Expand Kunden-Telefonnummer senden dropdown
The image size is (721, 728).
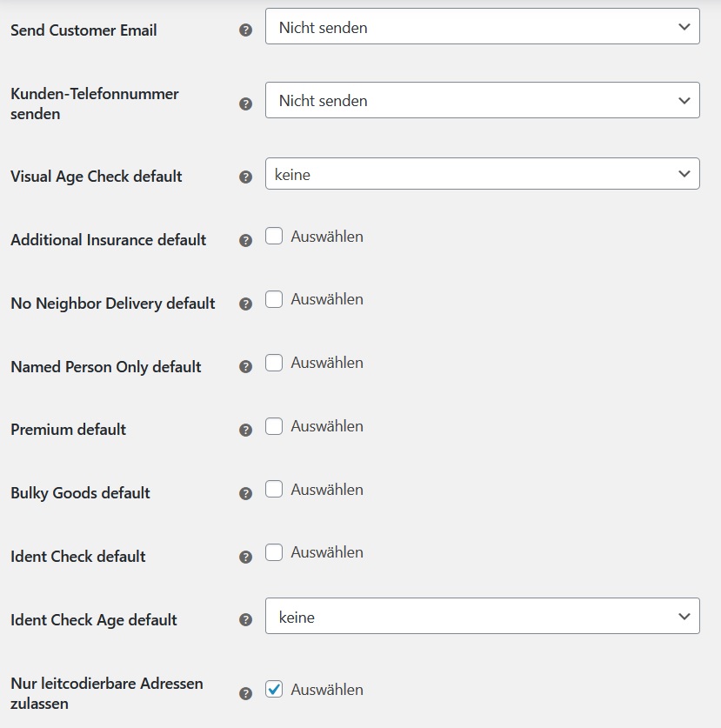click(x=483, y=100)
